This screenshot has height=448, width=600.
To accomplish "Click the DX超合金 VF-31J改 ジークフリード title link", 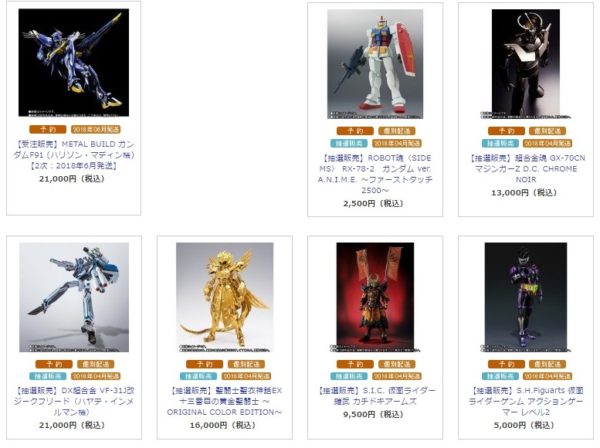I will pos(73,401).
